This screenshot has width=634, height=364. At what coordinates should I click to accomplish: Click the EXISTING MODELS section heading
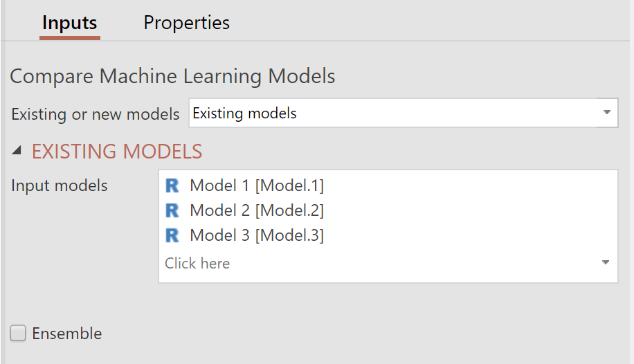point(117,152)
